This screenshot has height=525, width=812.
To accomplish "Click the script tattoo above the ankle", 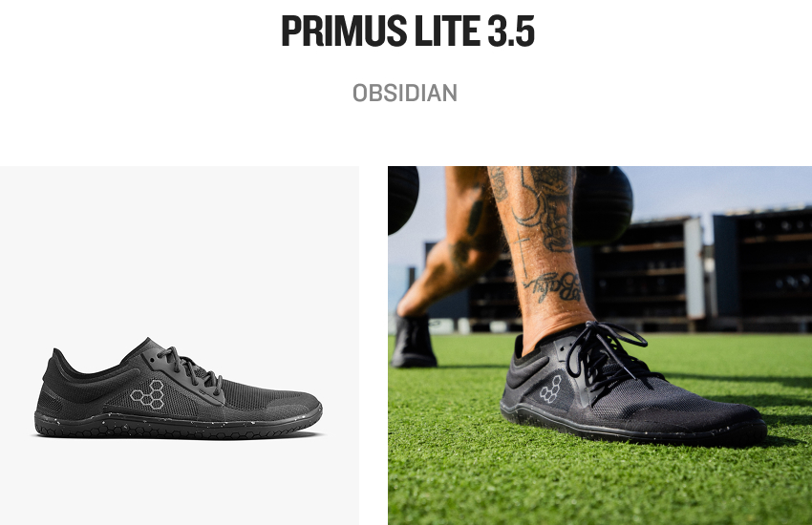I will (553, 287).
